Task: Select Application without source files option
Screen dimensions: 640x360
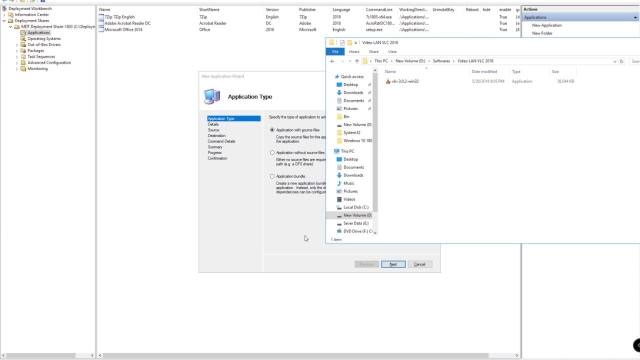Action: click(272, 153)
